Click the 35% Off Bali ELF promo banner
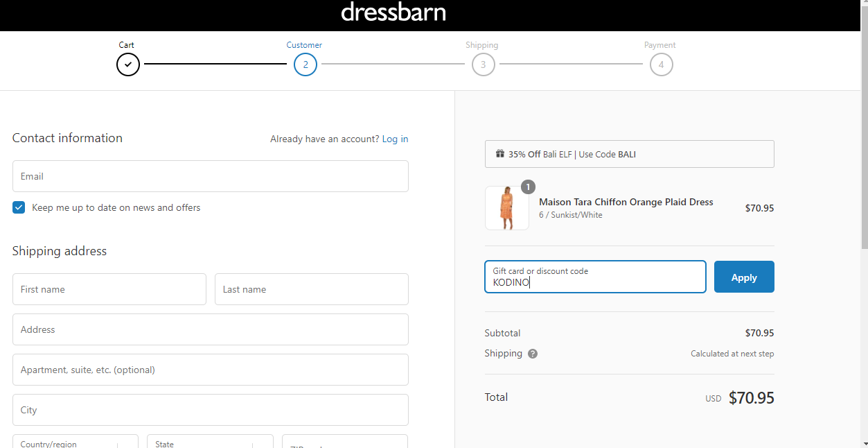 (x=630, y=154)
